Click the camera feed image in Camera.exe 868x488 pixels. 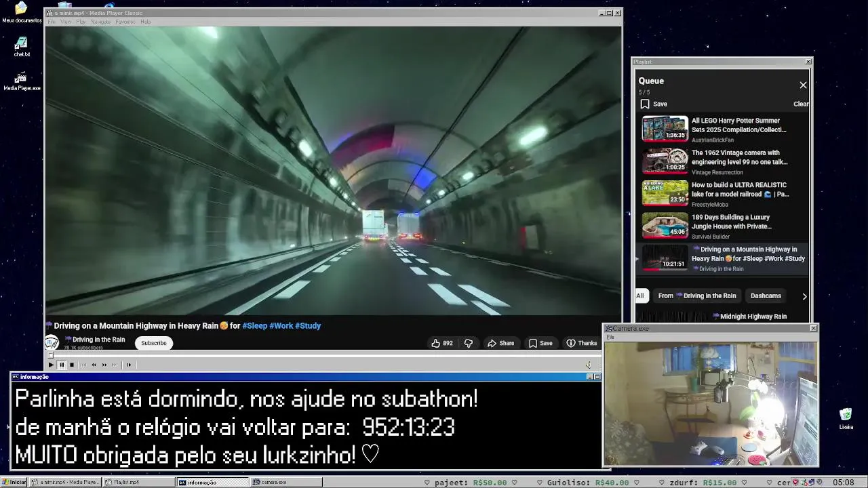(711, 403)
